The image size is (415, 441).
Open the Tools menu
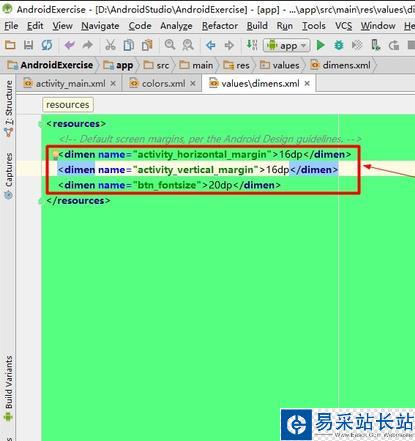314,26
